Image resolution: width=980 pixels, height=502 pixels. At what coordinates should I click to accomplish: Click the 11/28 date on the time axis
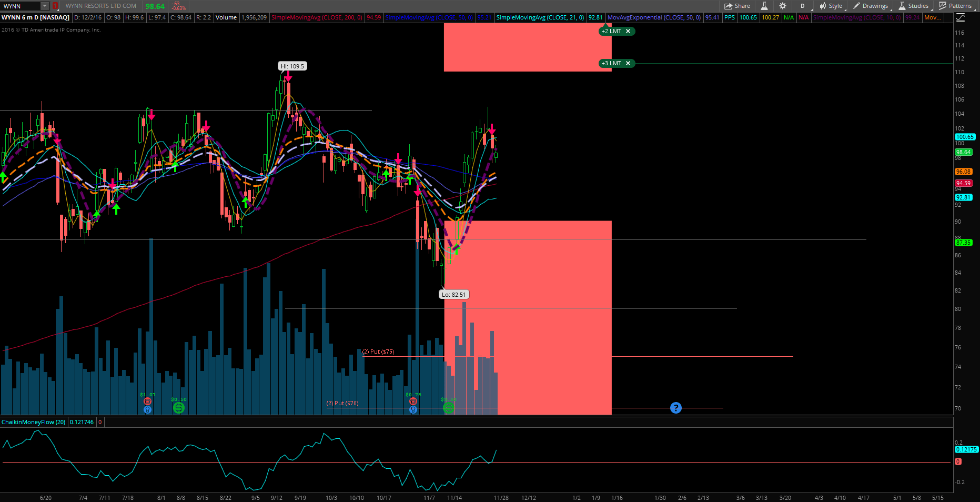pyautogui.click(x=501, y=498)
